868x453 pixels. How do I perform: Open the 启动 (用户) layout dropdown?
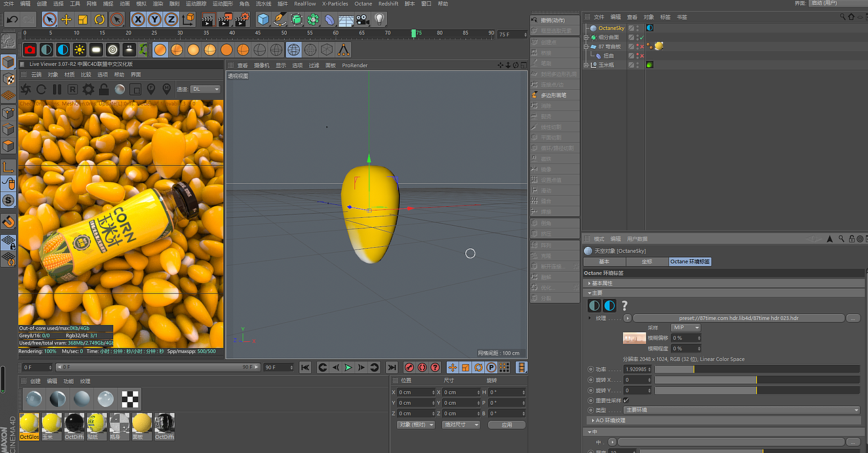837,3
